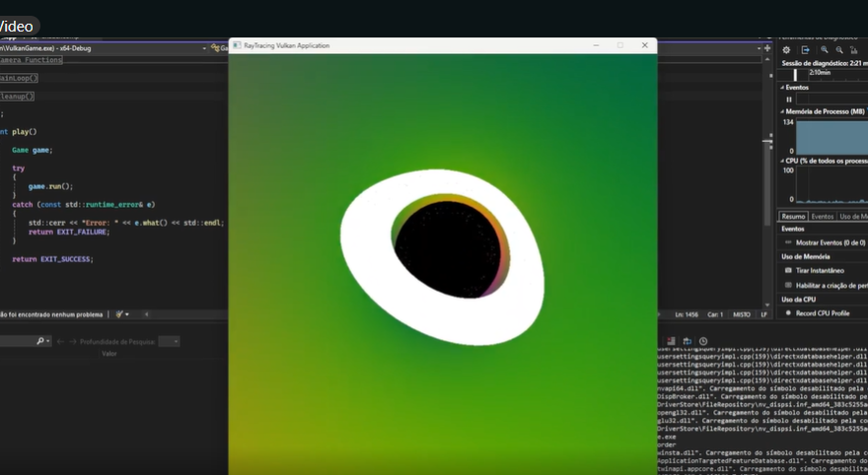Click the clock timestamp icon in output

[x=703, y=341]
